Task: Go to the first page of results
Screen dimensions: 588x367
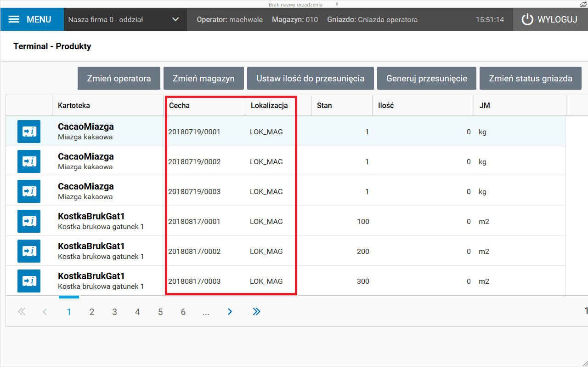Action: tap(22, 312)
